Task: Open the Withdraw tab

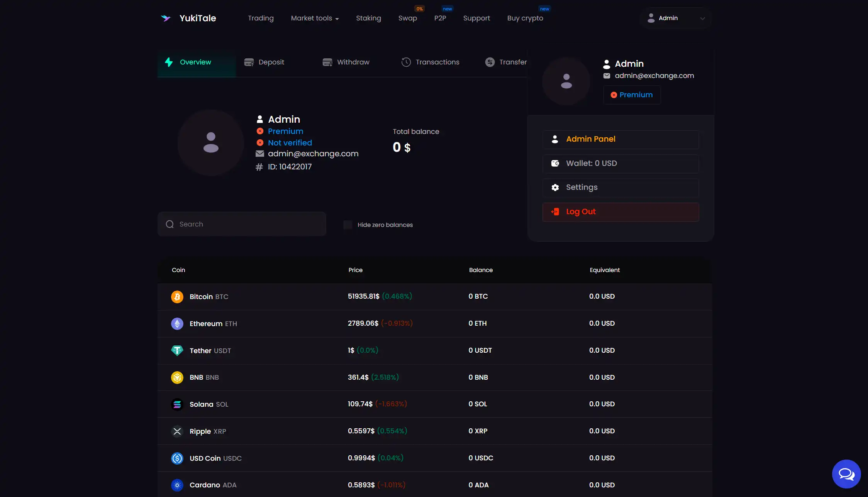Action: (x=346, y=62)
